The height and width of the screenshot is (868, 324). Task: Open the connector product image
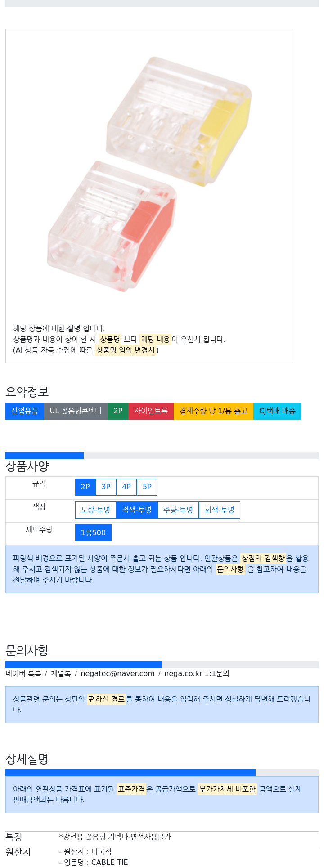click(149, 173)
